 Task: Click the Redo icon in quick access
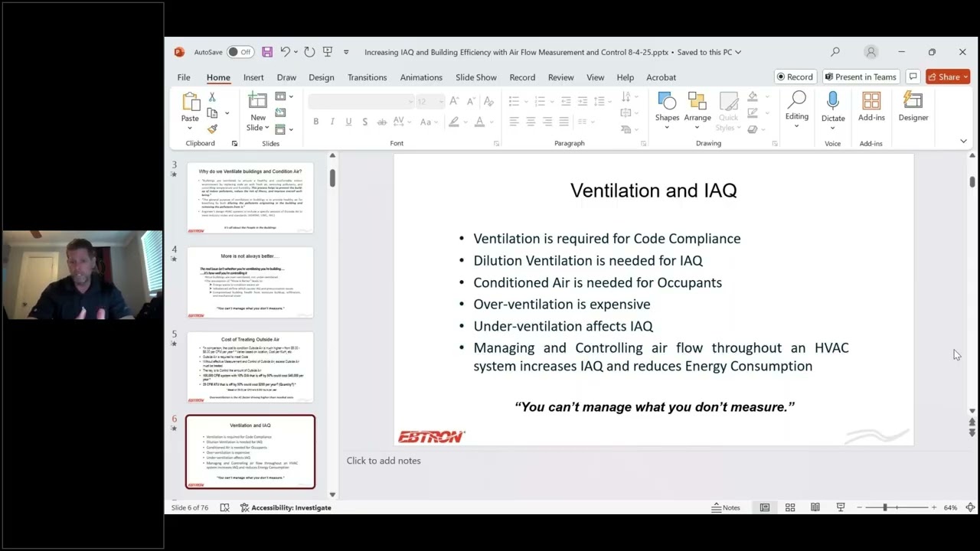coord(309,52)
